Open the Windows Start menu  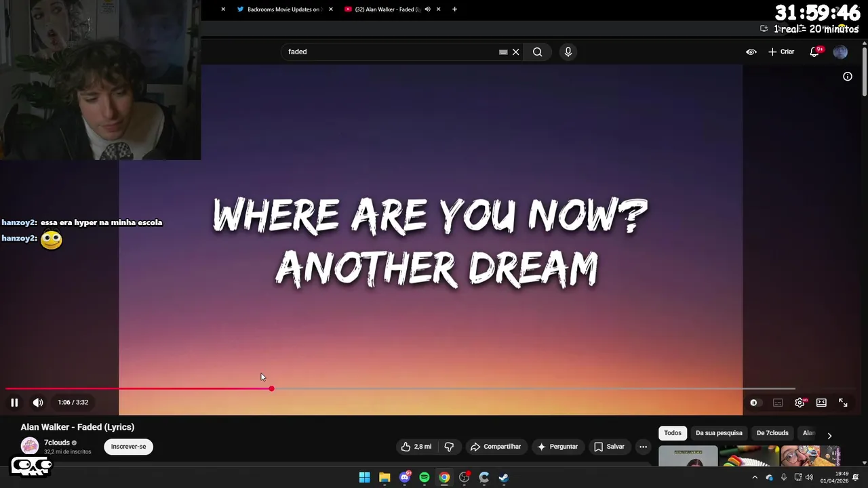(364, 477)
